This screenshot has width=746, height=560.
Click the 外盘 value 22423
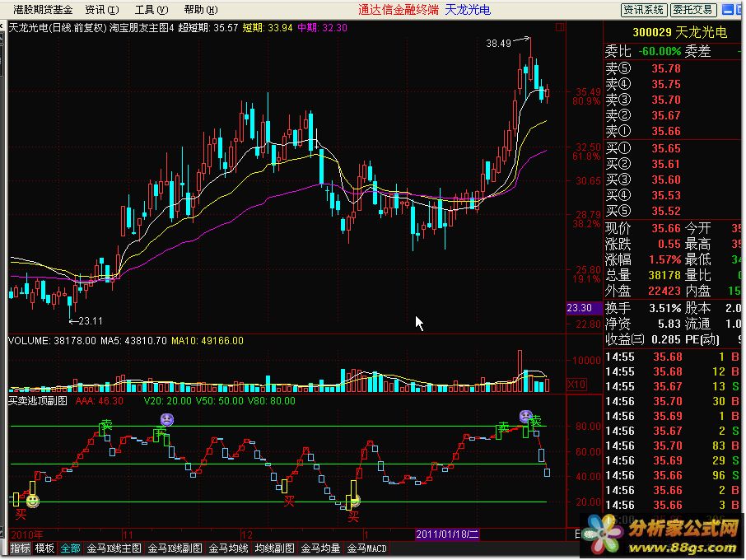pyautogui.click(x=664, y=291)
